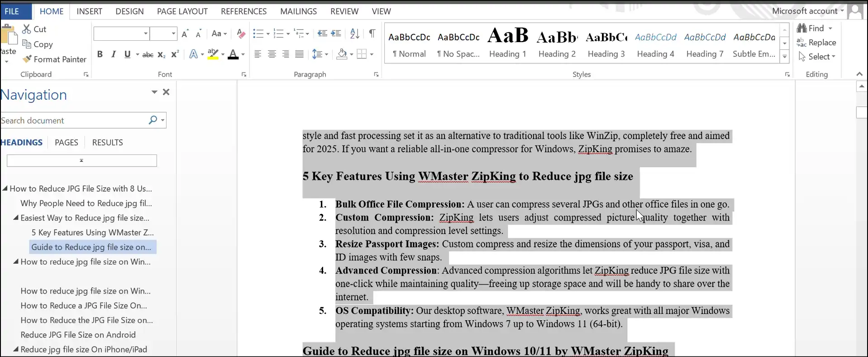Viewport: 868px width, 357px height.
Task: Show the PAGES tab in Navigation
Action: (67, 142)
